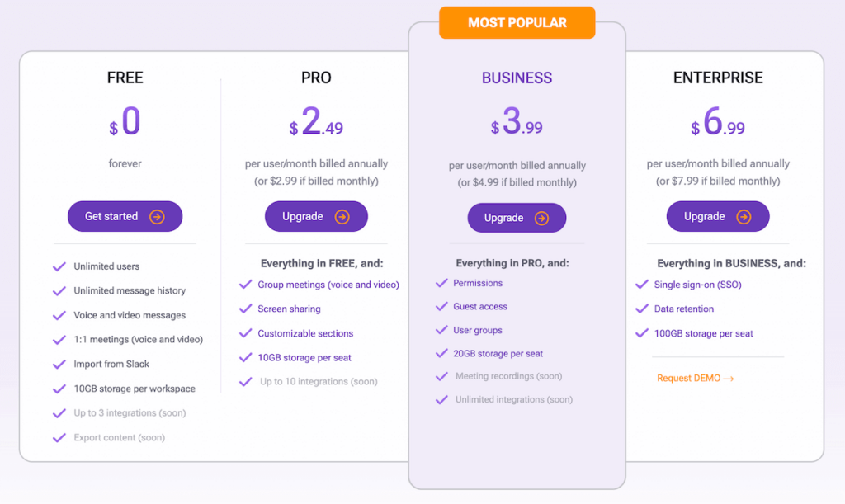Click the checkmark beside Unlimited users

click(59, 266)
